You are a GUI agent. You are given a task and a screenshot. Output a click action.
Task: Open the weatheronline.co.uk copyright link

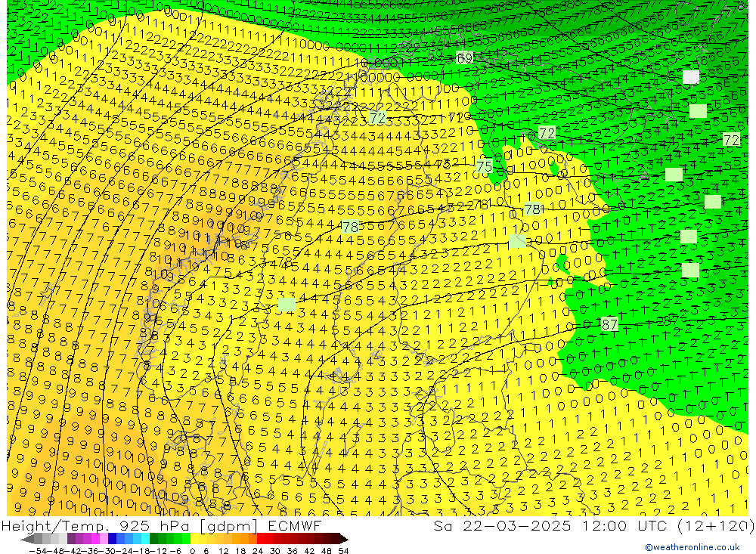coord(692,547)
